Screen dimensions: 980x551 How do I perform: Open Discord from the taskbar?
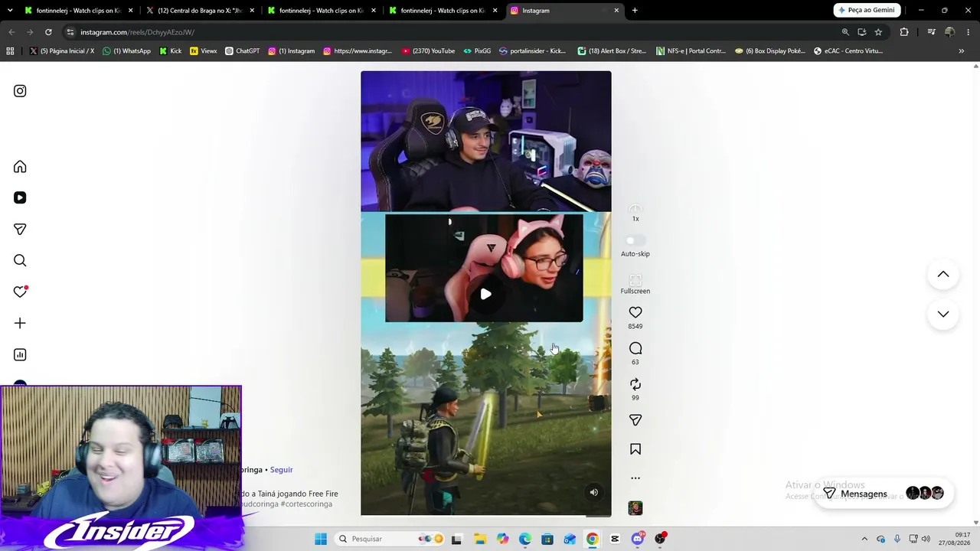[x=638, y=539]
